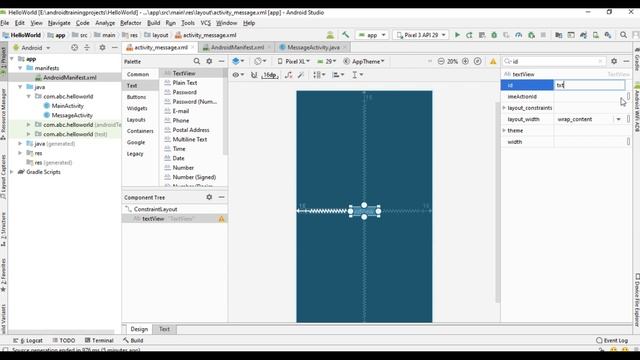The width and height of the screenshot is (640, 360).
Task: Open orientation for preview dropdown
Action: pos(260,61)
